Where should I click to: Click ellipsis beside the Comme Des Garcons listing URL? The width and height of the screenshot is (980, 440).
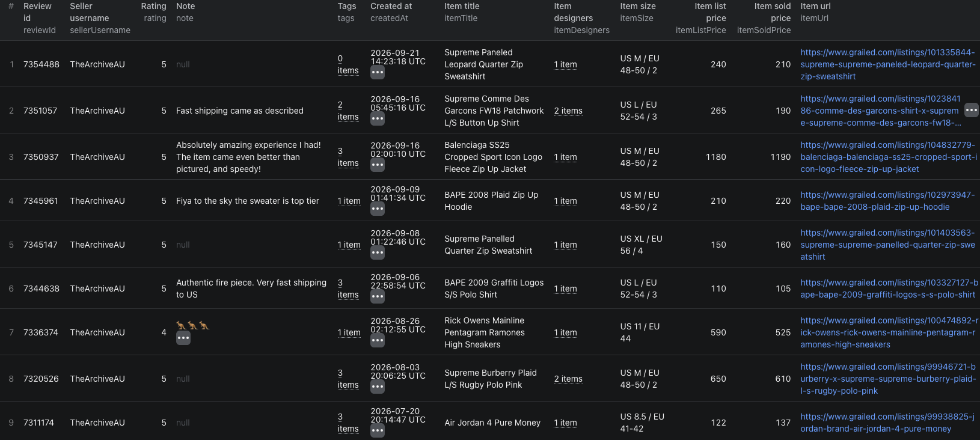(972, 111)
